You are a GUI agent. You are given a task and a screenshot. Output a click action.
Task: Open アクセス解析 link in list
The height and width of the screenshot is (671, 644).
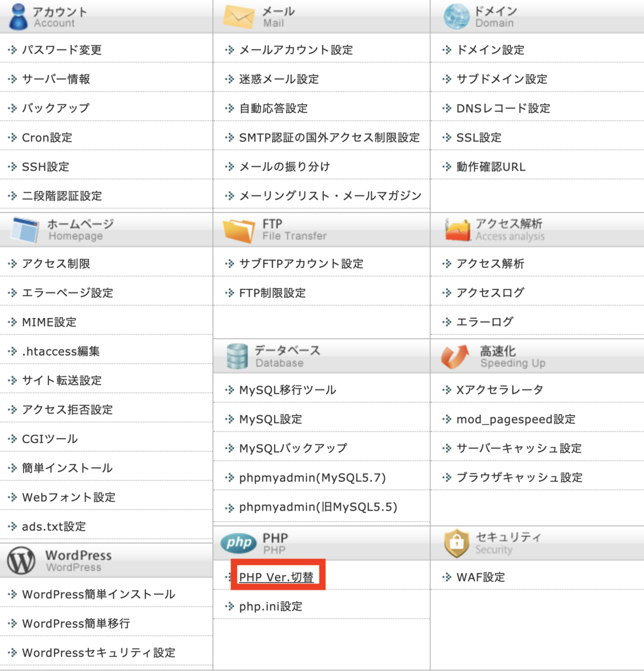pyautogui.click(x=490, y=263)
